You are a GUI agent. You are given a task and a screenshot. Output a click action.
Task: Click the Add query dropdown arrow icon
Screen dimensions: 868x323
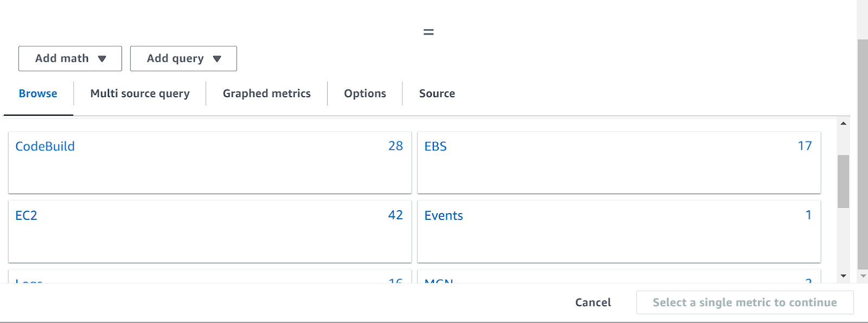[217, 59]
